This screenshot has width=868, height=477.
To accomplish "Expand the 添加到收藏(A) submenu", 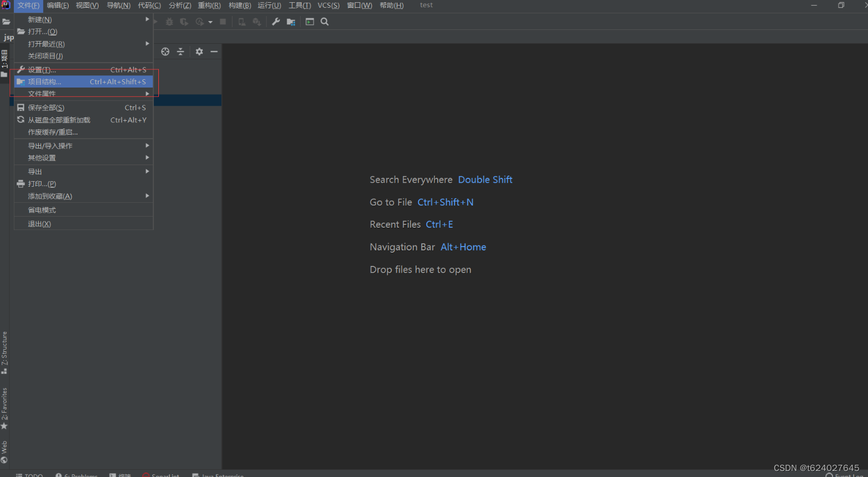I will pos(84,196).
